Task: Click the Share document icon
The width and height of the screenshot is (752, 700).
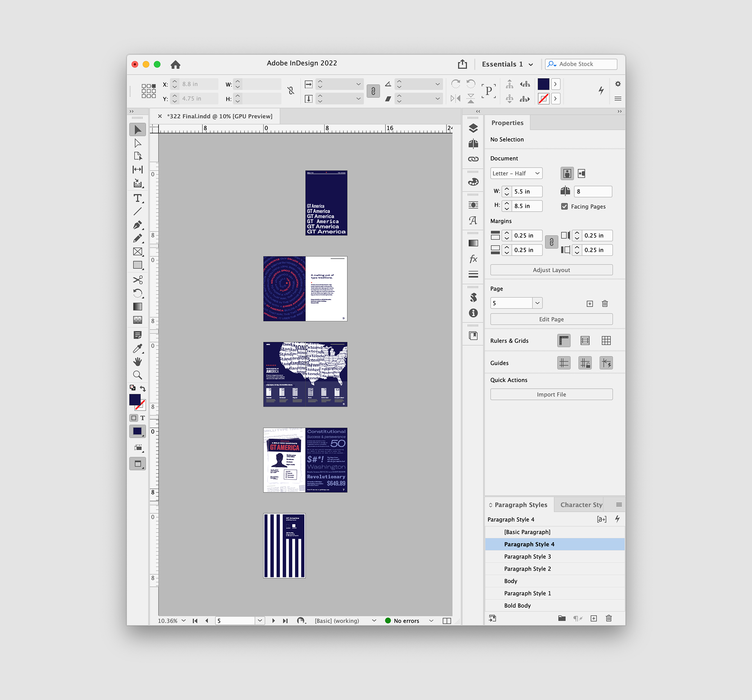Action: pyautogui.click(x=463, y=64)
